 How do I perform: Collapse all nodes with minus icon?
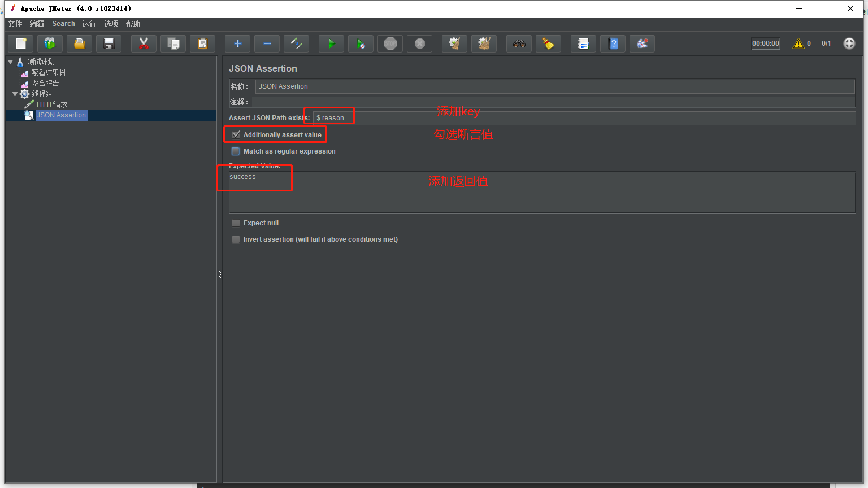[267, 43]
